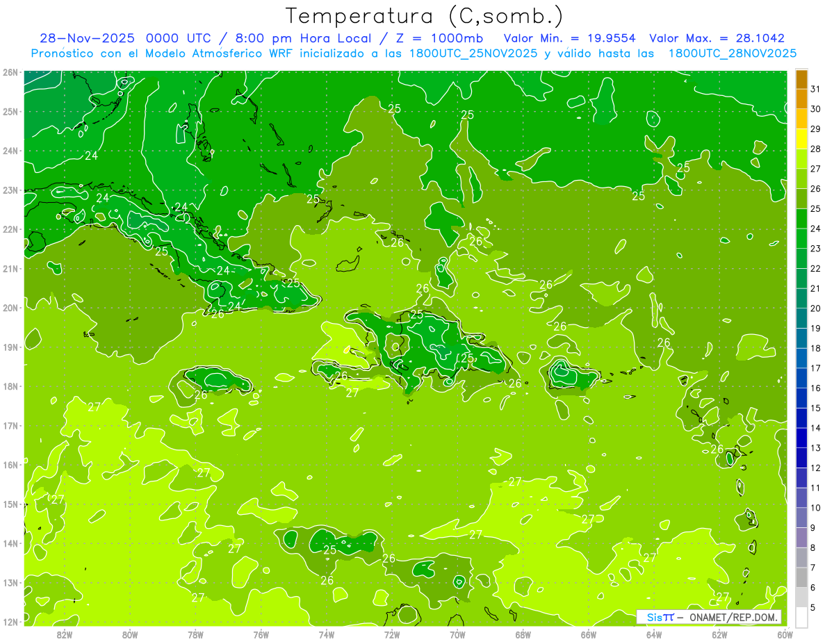This screenshot has height=644, width=834.
Task: Click the white swatch at scale bottom
Action: tap(801, 617)
